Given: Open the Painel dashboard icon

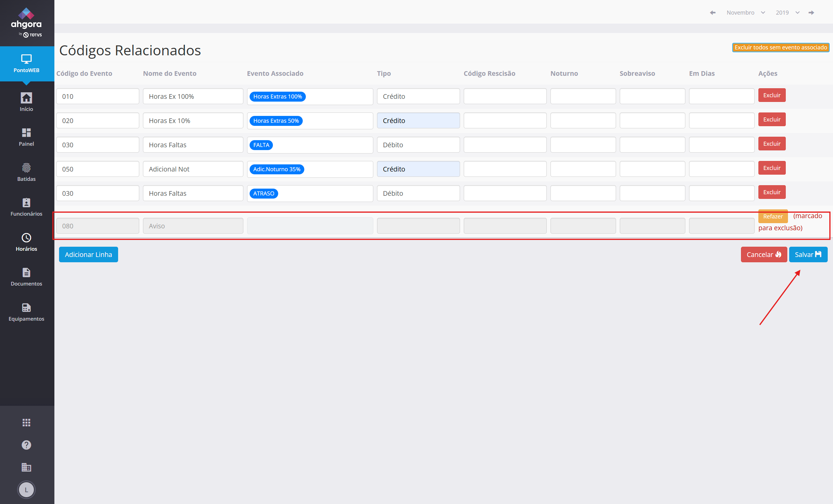Looking at the screenshot, I should coord(26,133).
